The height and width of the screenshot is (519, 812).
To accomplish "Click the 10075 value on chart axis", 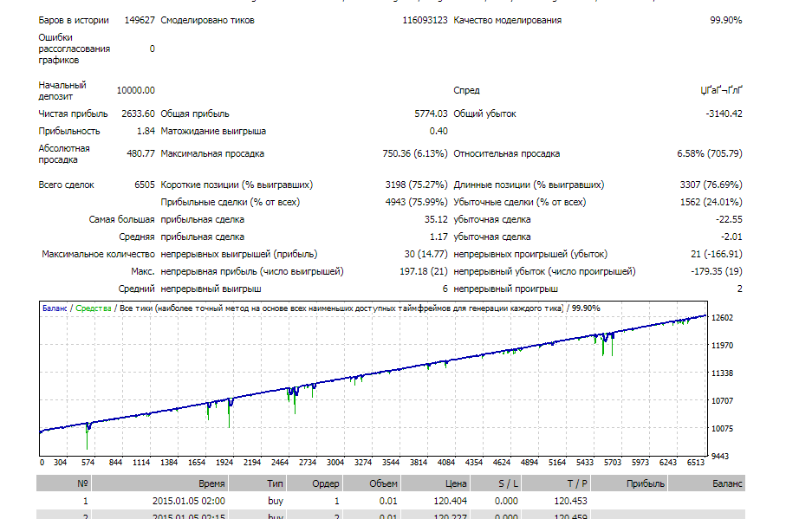I will [723, 428].
